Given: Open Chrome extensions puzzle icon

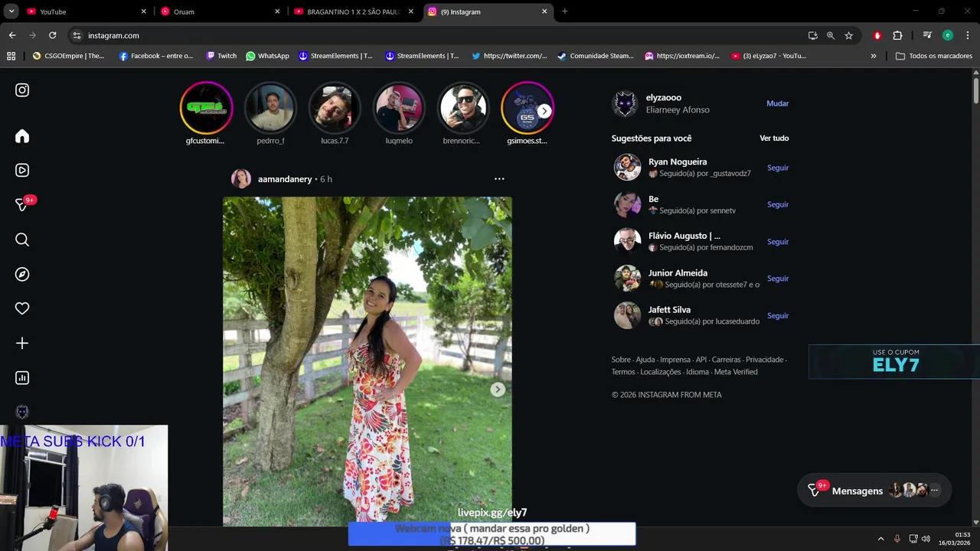Looking at the screenshot, I should (x=897, y=35).
